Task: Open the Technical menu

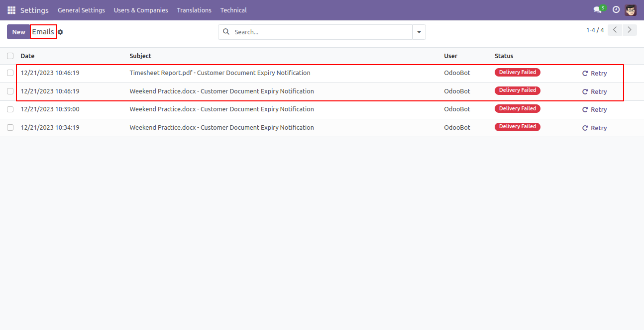Action: pyautogui.click(x=233, y=10)
